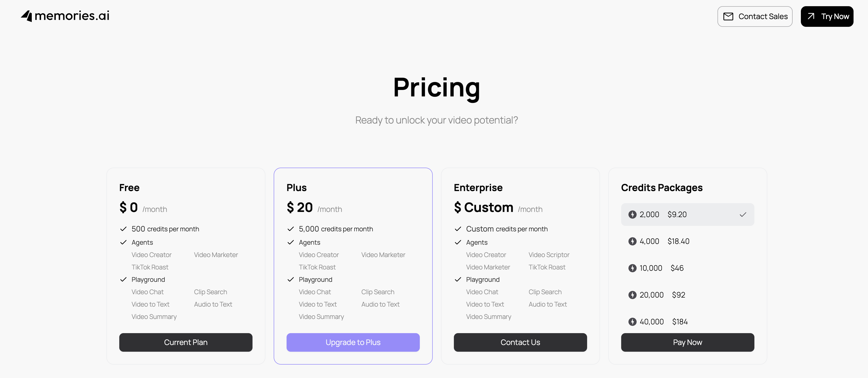Click the Contact Us button under Enterprise
Screen dimensions: 868x378
point(520,342)
